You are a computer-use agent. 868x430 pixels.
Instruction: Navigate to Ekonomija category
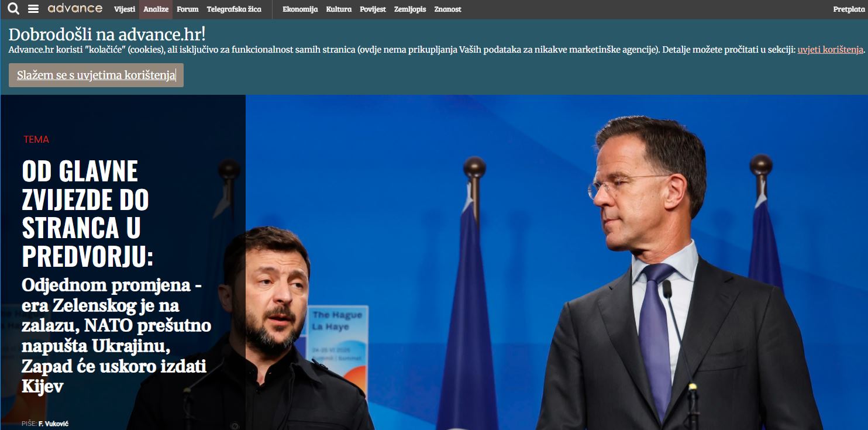pyautogui.click(x=300, y=9)
